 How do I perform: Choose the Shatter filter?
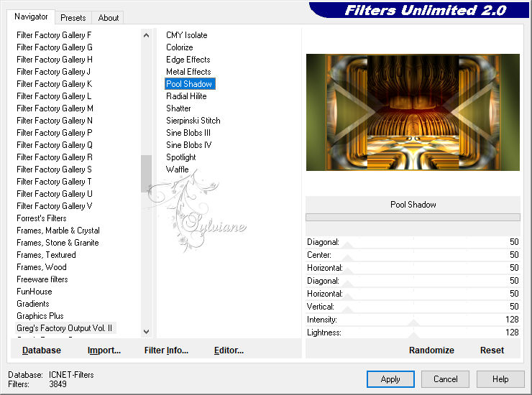[178, 108]
